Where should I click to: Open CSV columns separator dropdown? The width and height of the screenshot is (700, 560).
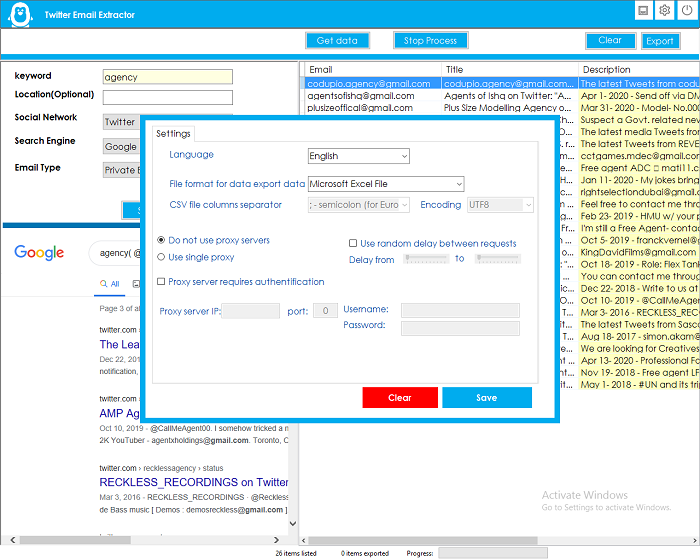[x=358, y=205]
